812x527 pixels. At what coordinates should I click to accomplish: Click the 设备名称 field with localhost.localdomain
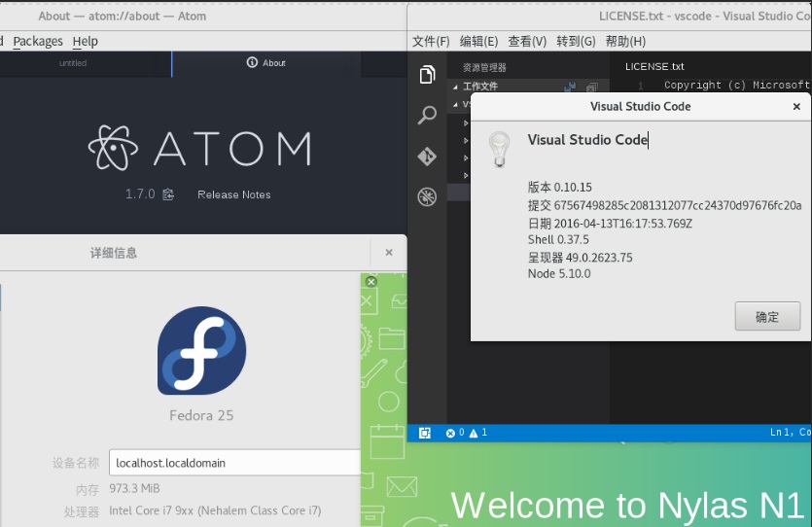[x=234, y=462]
